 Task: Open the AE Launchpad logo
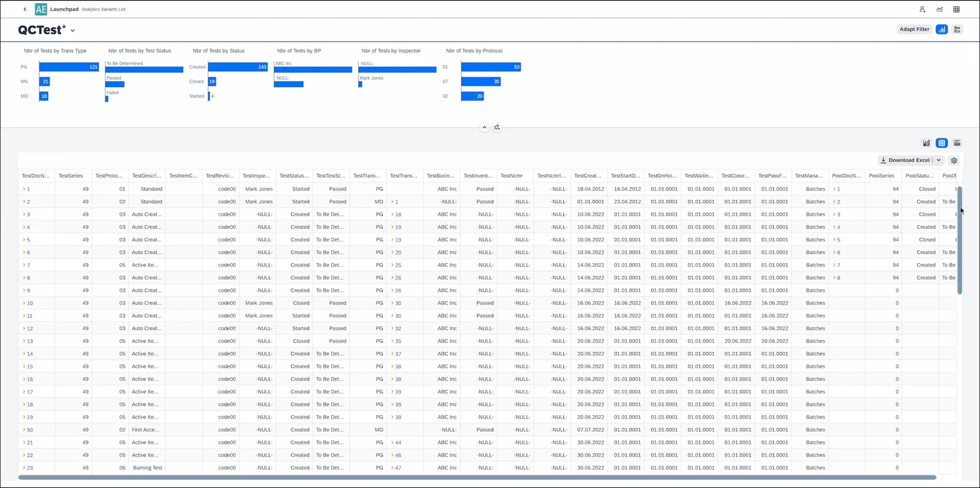[41, 9]
